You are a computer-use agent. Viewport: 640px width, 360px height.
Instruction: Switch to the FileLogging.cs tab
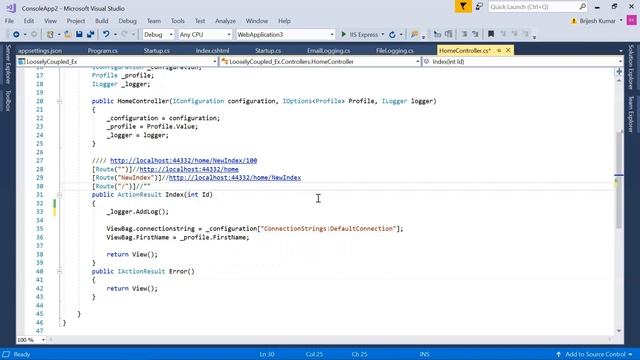point(395,51)
